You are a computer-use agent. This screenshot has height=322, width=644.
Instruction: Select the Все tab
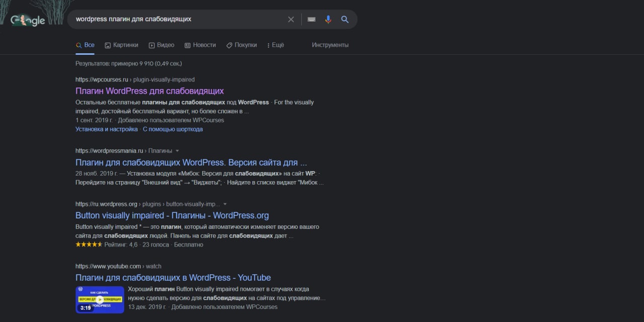coord(85,45)
